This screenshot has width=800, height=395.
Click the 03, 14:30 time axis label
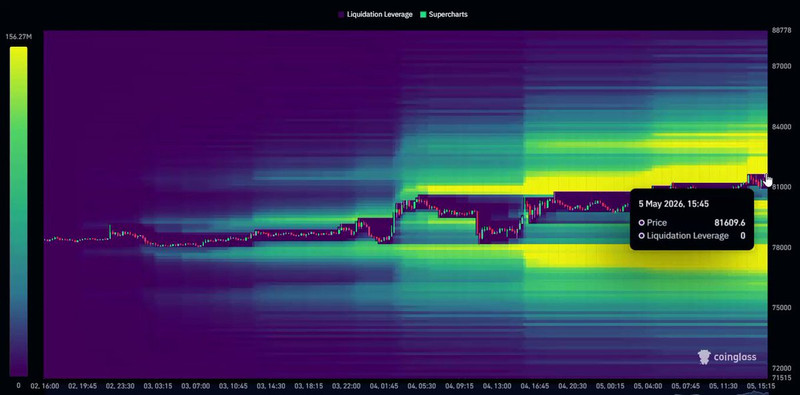(x=271, y=386)
